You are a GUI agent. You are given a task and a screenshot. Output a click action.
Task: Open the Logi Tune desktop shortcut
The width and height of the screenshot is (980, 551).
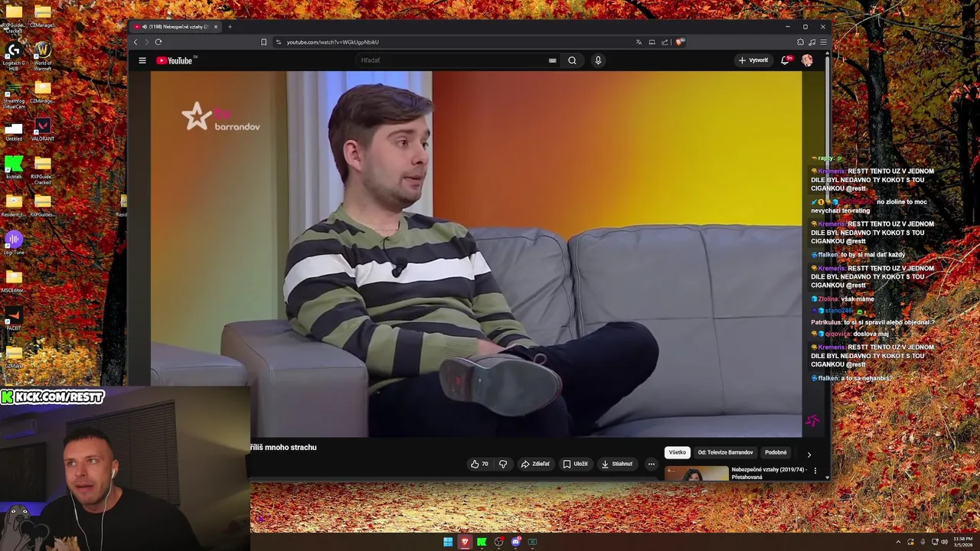point(14,243)
